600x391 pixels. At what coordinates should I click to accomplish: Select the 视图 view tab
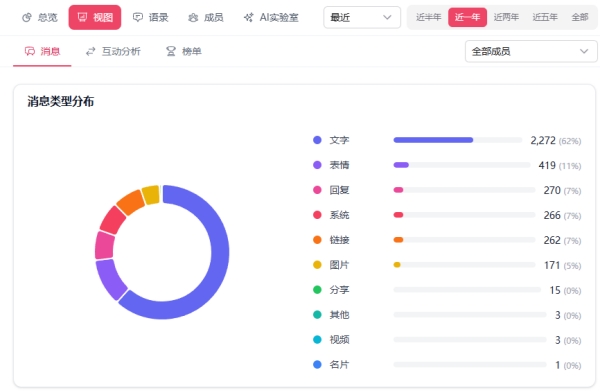click(95, 17)
